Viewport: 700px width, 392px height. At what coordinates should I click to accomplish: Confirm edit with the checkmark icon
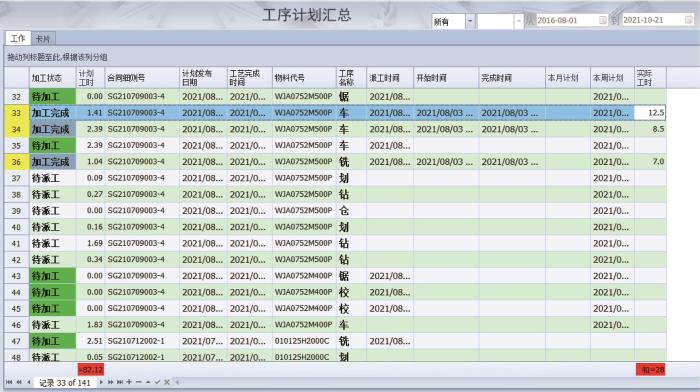(157, 382)
